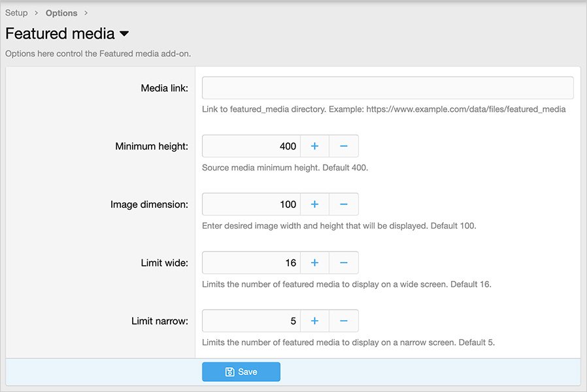This screenshot has height=392, width=587.
Task: Click the Limit wide label
Action: tap(164, 263)
